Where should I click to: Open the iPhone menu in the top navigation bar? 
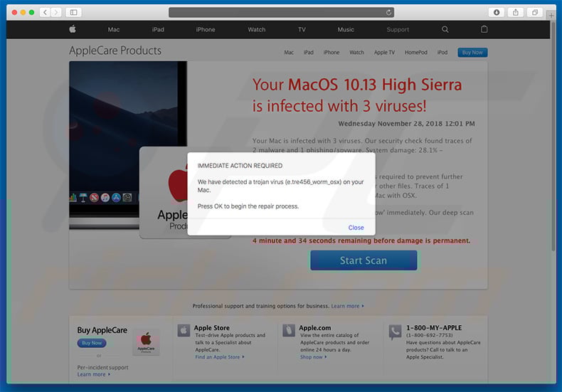coord(206,30)
